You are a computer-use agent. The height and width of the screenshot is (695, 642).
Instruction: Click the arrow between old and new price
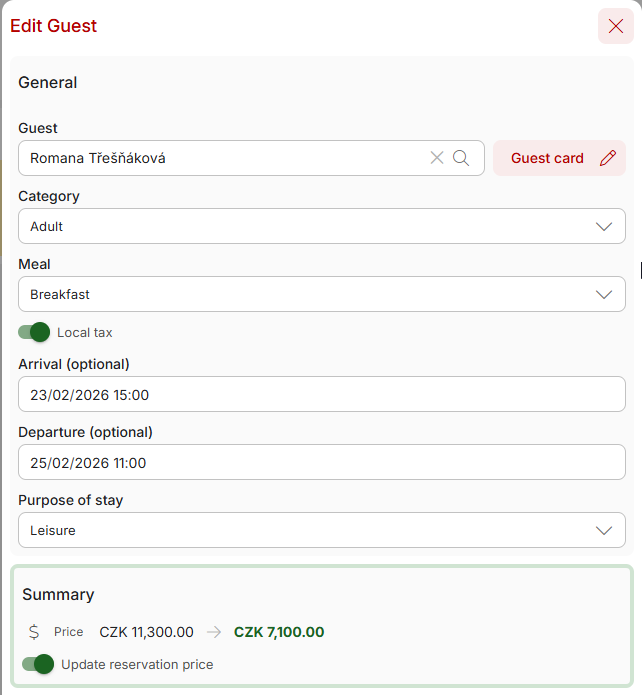pos(214,632)
